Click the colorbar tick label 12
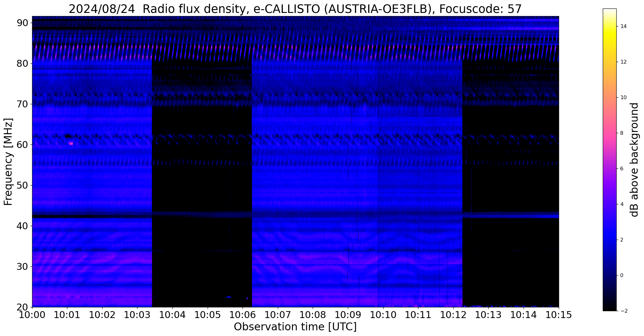Image resolution: width=644 pixels, height=336 pixels. pos(623,62)
